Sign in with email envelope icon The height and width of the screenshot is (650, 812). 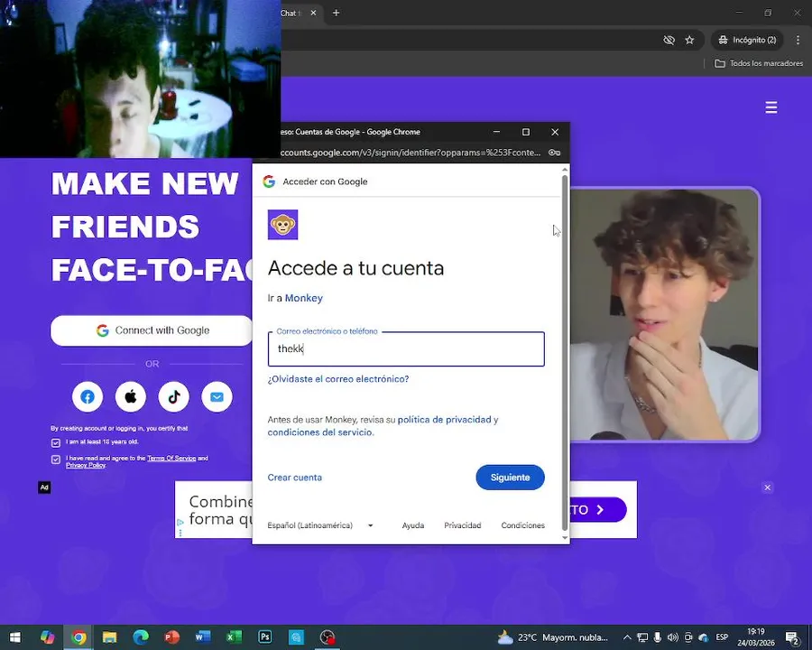tap(217, 397)
